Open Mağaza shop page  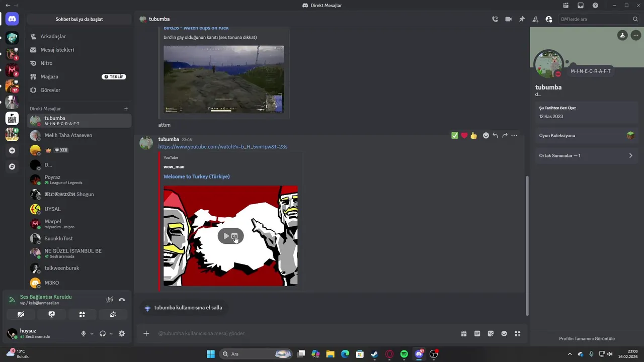click(x=79, y=77)
